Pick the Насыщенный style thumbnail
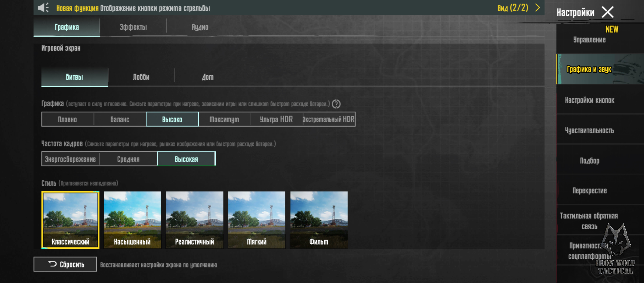 [x=132, y=220]
